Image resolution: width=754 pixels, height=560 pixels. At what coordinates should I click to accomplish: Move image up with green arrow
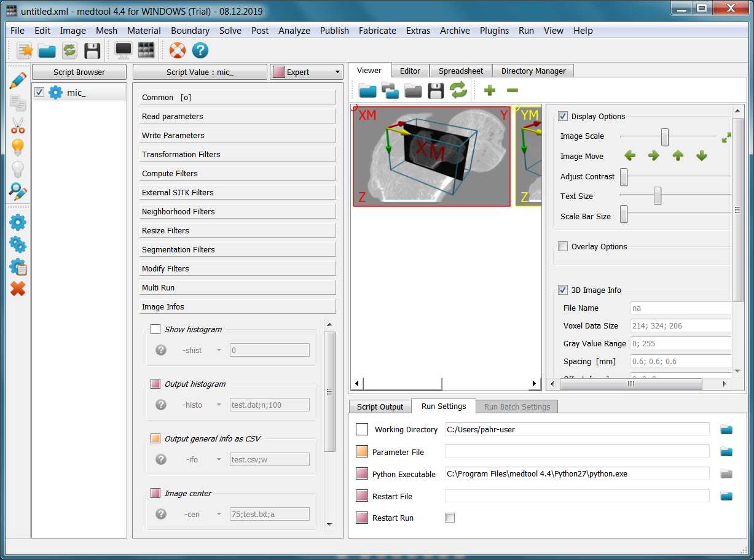(x=678, y=156)
